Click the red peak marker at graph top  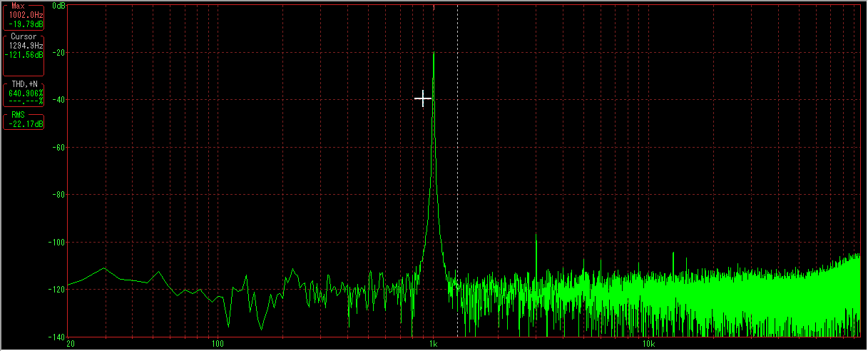[x=434, y=8]
